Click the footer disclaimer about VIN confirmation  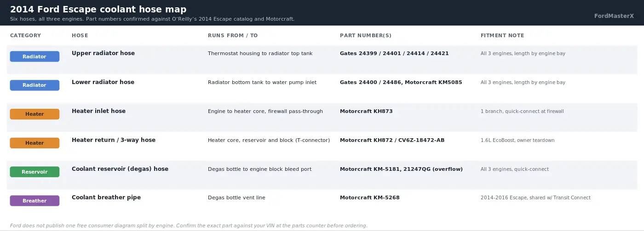point(189,225)
